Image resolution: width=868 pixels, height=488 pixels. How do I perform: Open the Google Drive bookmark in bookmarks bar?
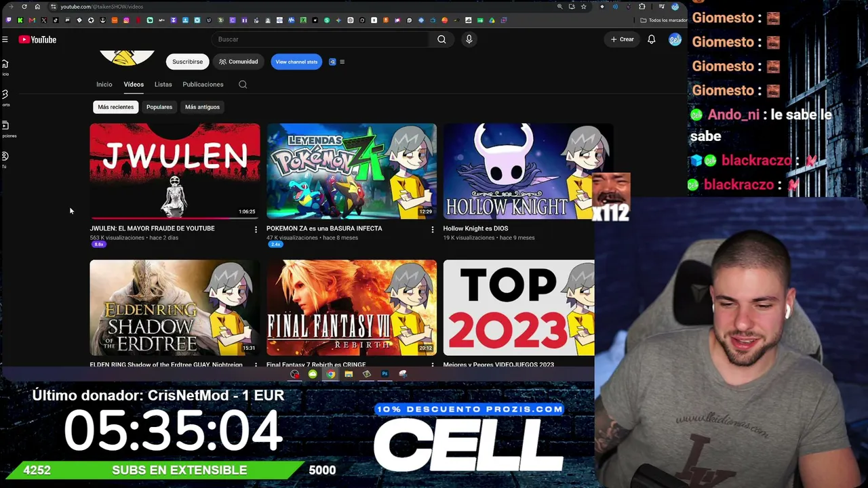click(492, 20)
